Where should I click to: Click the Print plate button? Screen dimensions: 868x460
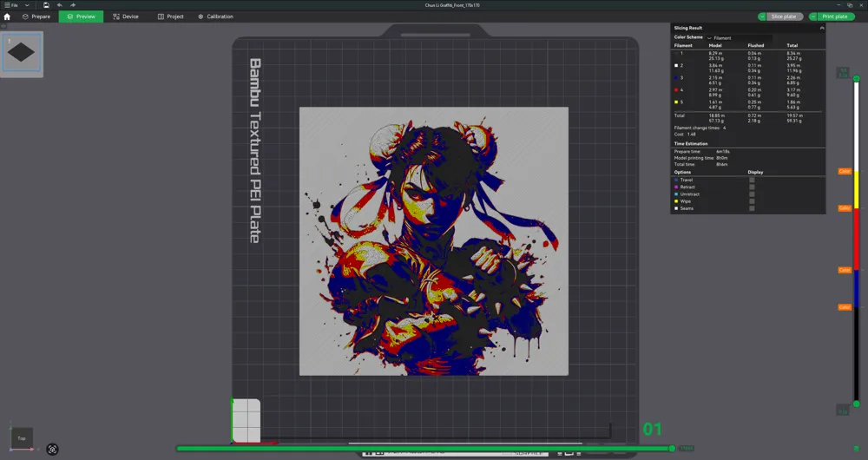coord(835,16)
